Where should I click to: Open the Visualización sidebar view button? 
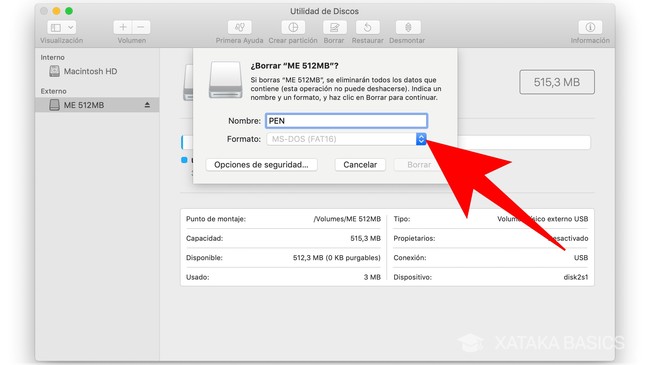(x=56, y=28)
